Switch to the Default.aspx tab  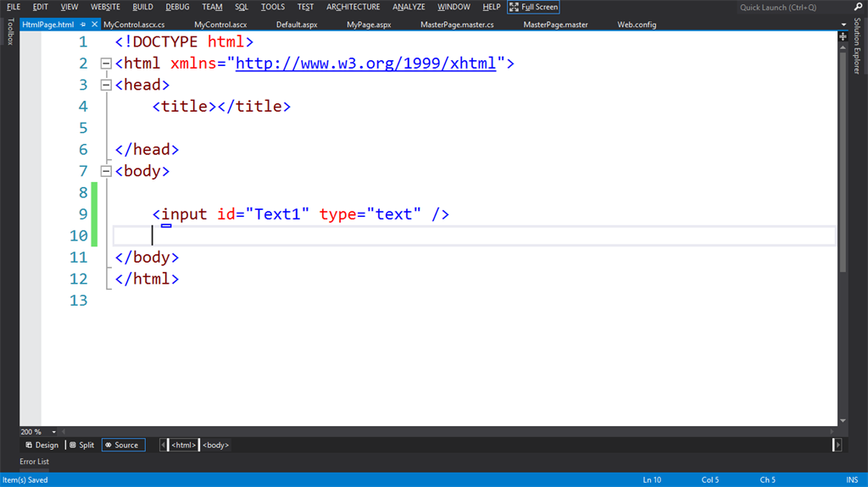tap(297, 25)
